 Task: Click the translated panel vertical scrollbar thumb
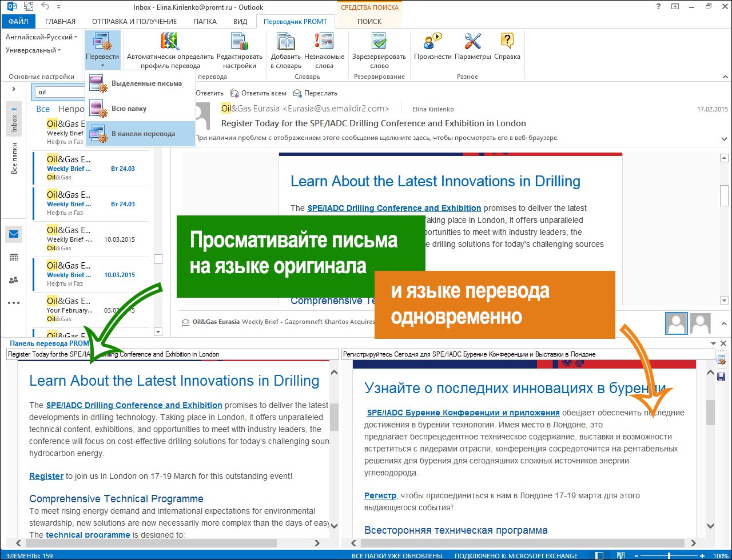[711, 413]
